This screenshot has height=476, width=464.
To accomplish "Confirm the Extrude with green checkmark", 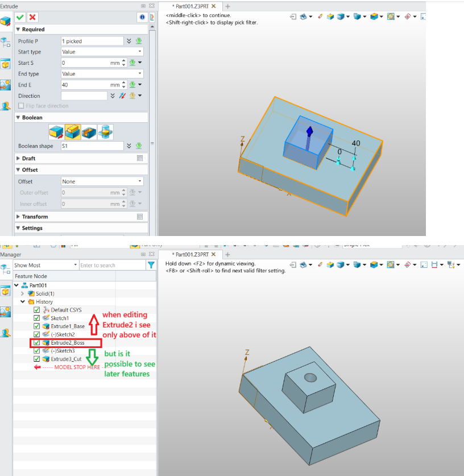I will point(20,18).
